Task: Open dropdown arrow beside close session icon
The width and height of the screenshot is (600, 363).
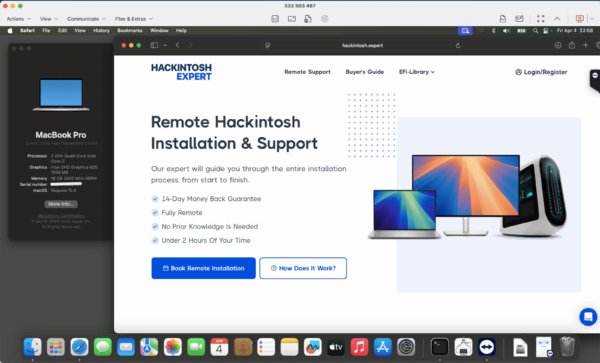Action: click(592, 19)
